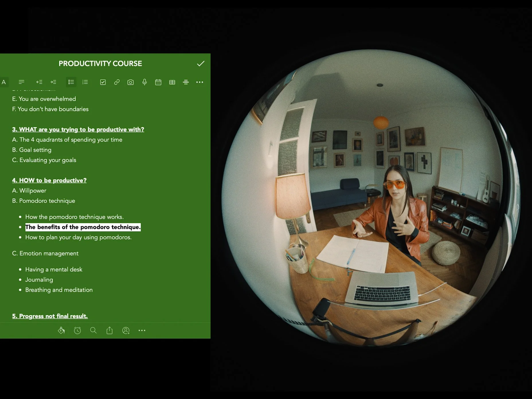Insert a hyperlink with the link icon
532x399 pixels.
(117, 82)
